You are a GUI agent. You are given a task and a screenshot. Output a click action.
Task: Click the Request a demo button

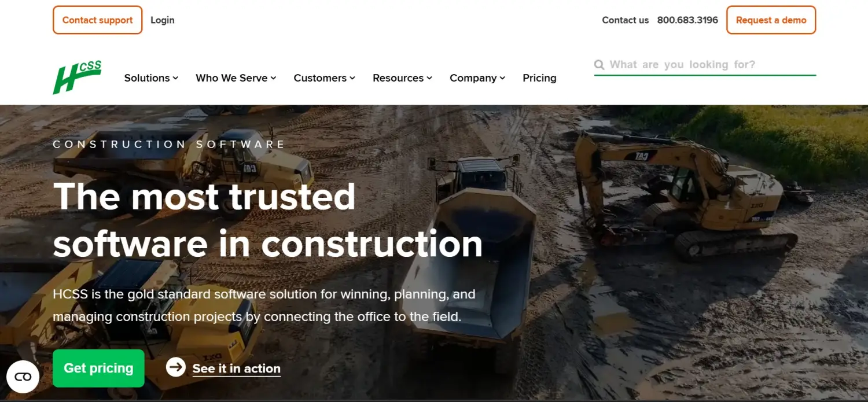pos(771,20)
